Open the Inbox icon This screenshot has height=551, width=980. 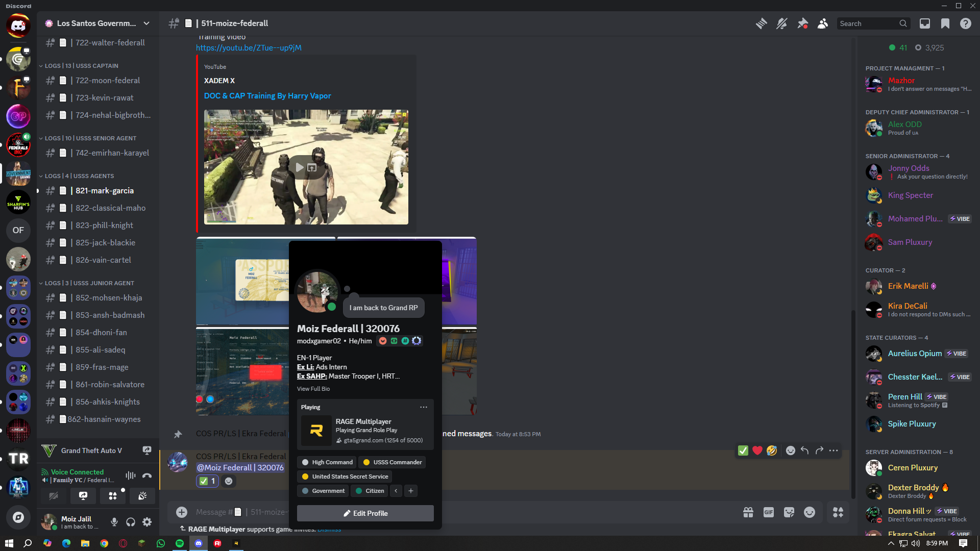point(924,23)
